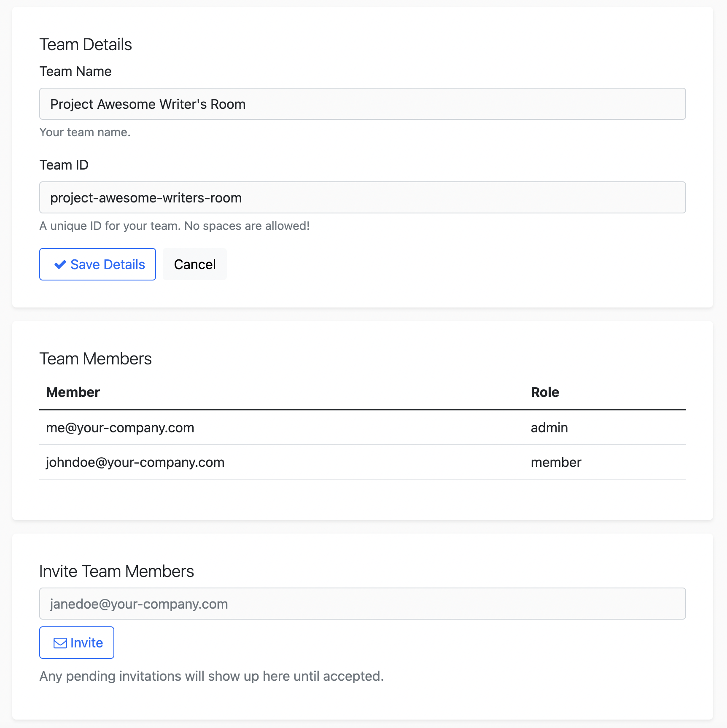Screen dimensions: 727x728
Task: Select the johndoe@your-company.com member row
Action: point(135,462)
